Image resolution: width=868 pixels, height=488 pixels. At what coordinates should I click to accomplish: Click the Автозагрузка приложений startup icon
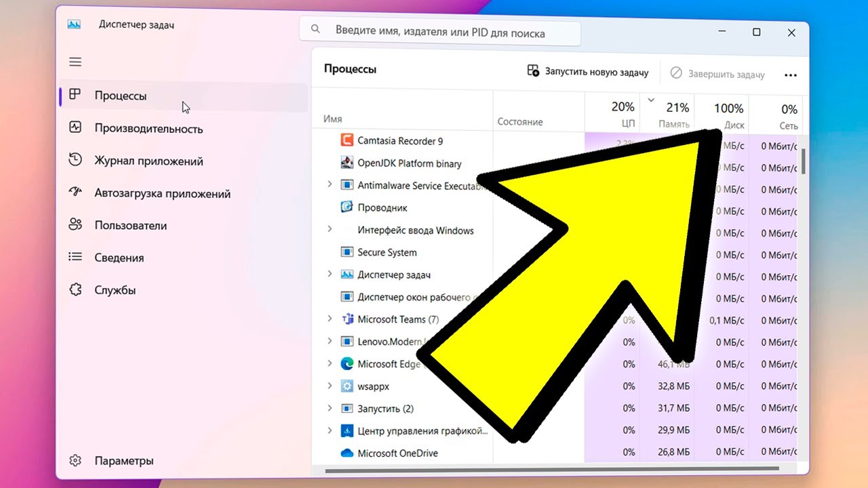click(75, 192)
